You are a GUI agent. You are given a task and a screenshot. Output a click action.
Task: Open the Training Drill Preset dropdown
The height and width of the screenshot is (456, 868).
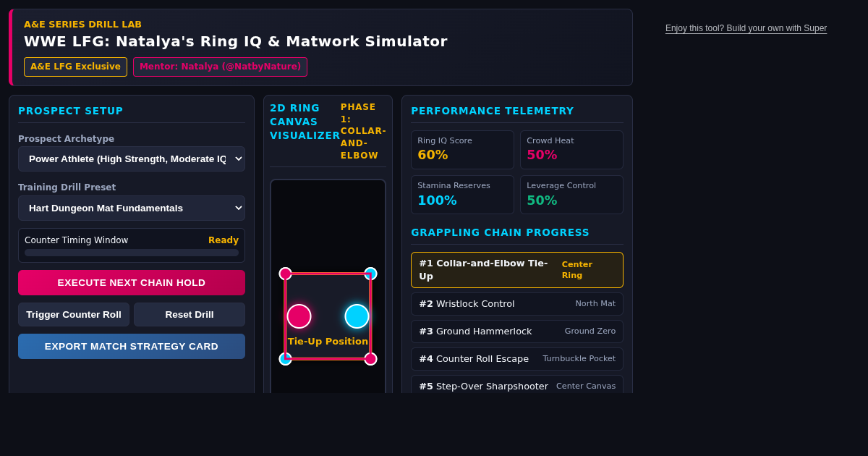[x=132, y=208]
